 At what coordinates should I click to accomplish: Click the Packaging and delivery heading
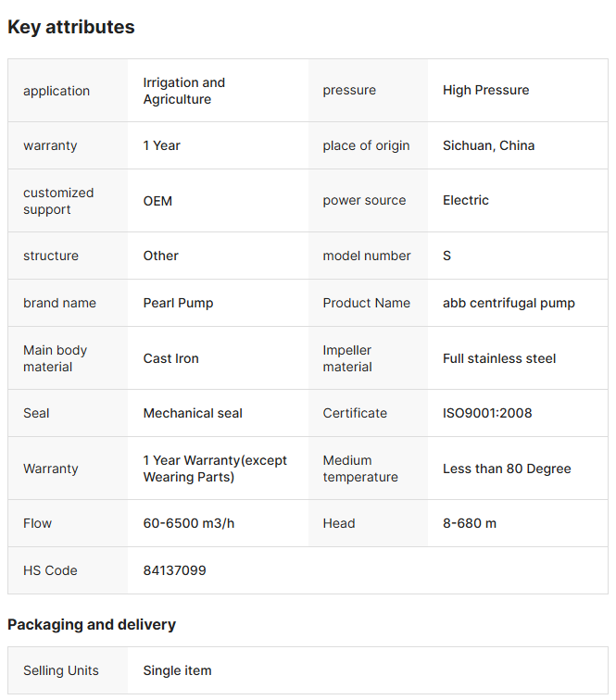pyautogui.click(x=92, y=625)
